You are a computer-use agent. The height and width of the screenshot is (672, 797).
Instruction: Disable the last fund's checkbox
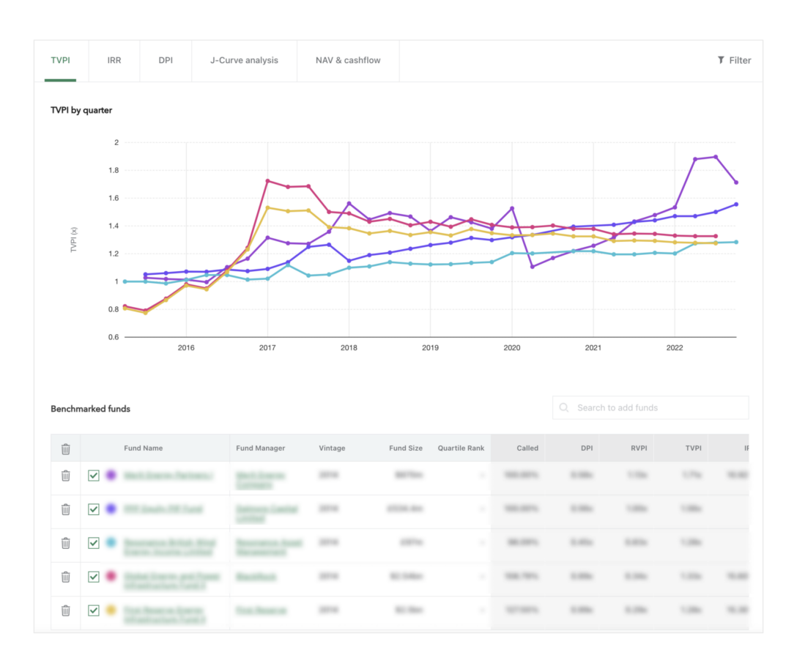click(94, 610)
